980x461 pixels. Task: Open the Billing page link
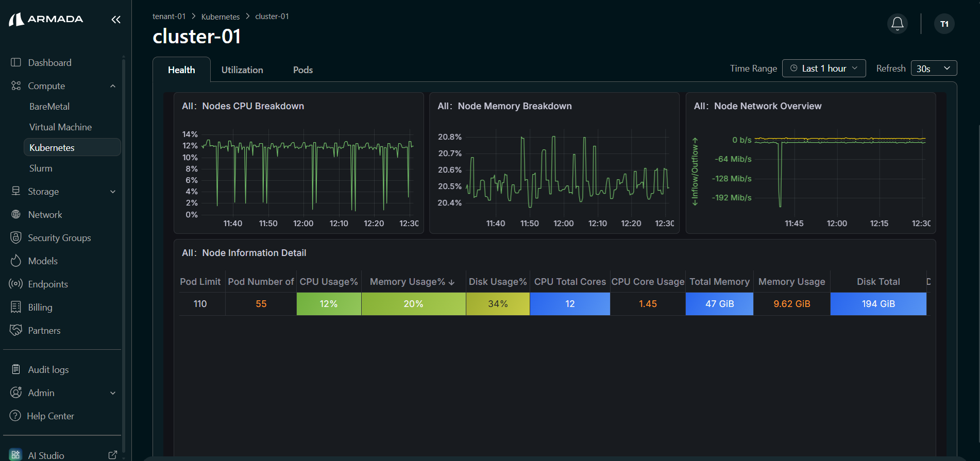[x=40, y=307]
